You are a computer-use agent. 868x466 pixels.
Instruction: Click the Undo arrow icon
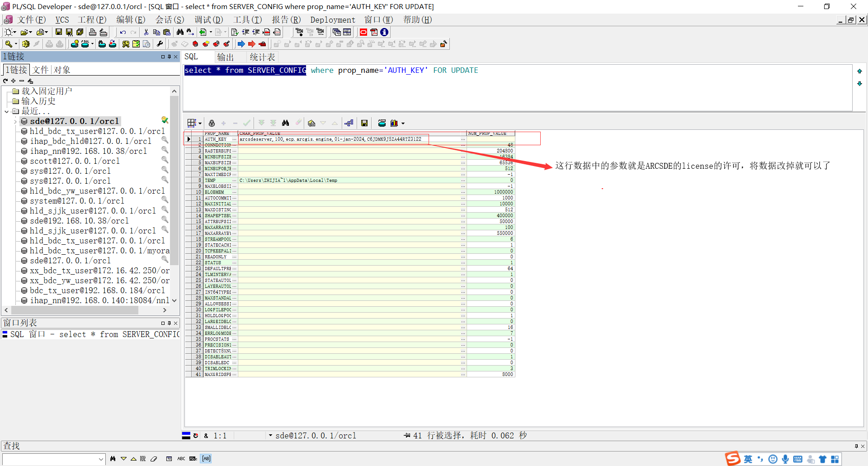coord(123,32)
